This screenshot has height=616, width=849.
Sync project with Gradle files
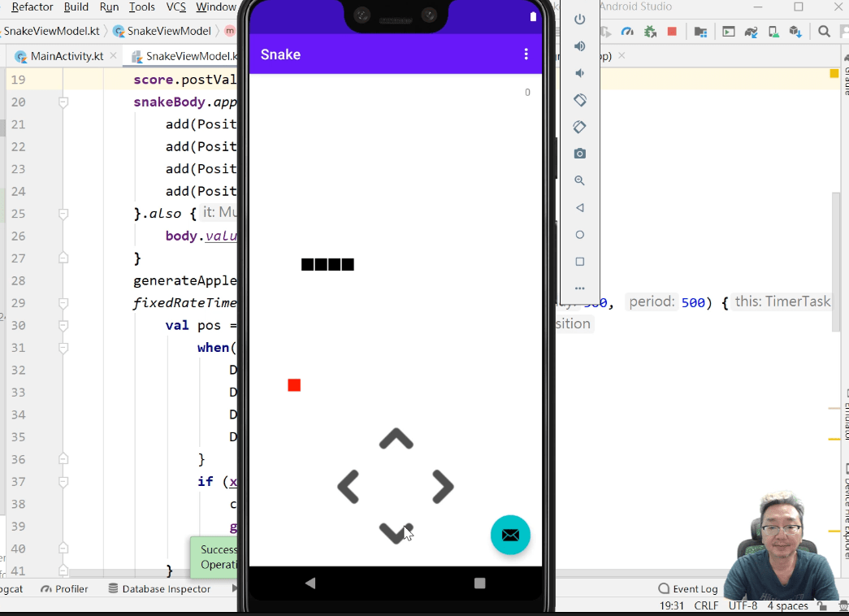coord(751,32)
